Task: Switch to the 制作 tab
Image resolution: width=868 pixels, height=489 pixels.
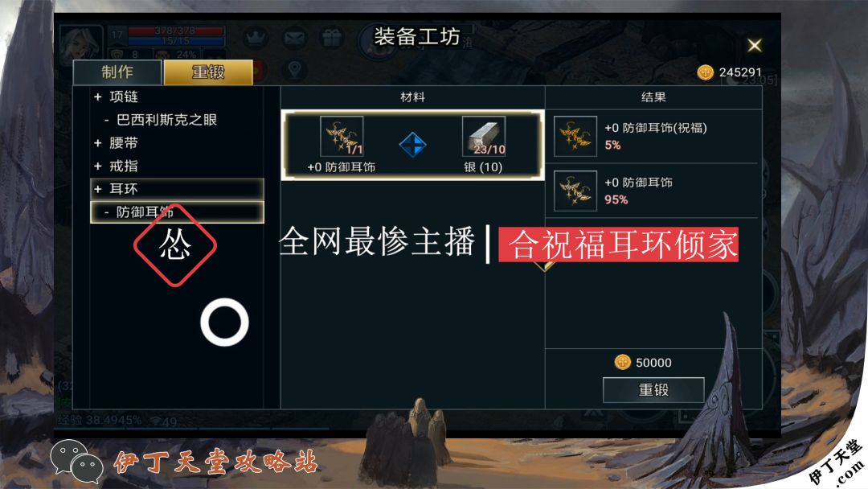Action: [x=117, y=72]
